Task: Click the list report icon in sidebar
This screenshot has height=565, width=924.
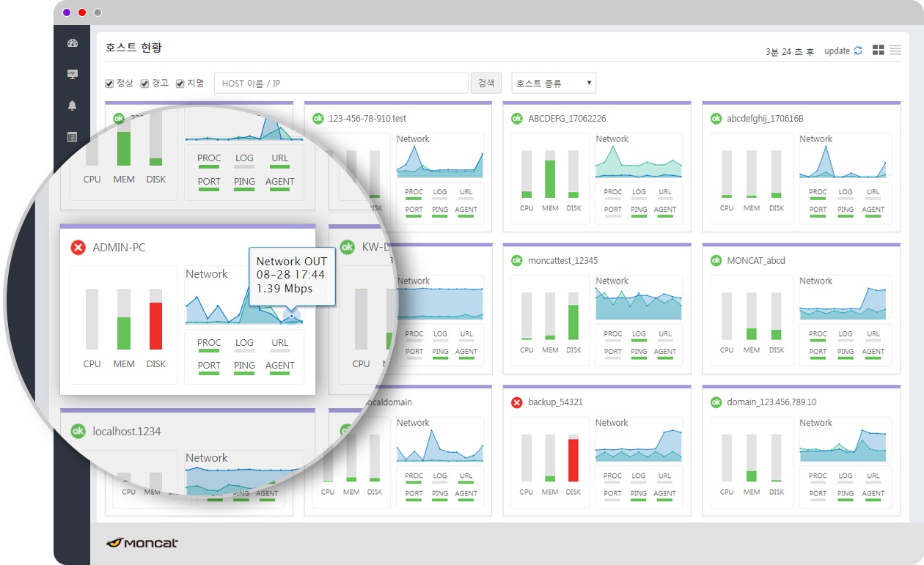Action: (72, 137)
